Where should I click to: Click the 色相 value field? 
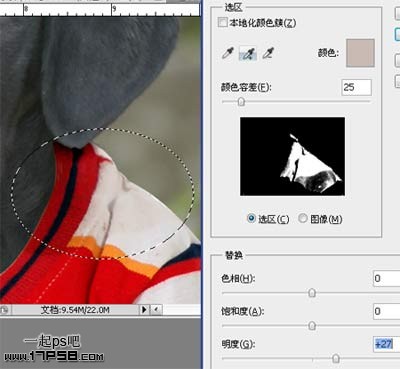386,278
